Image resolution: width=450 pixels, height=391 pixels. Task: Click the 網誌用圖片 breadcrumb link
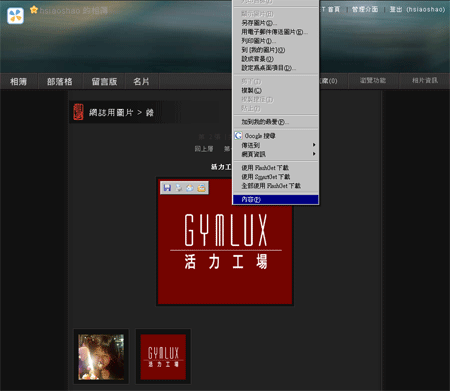point(111,113)
